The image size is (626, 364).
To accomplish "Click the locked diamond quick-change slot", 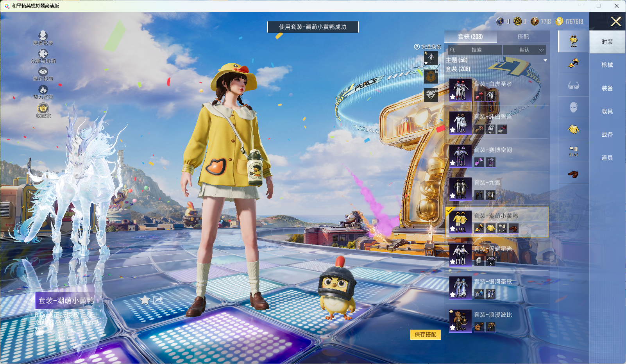I will (x=431, y=95).
